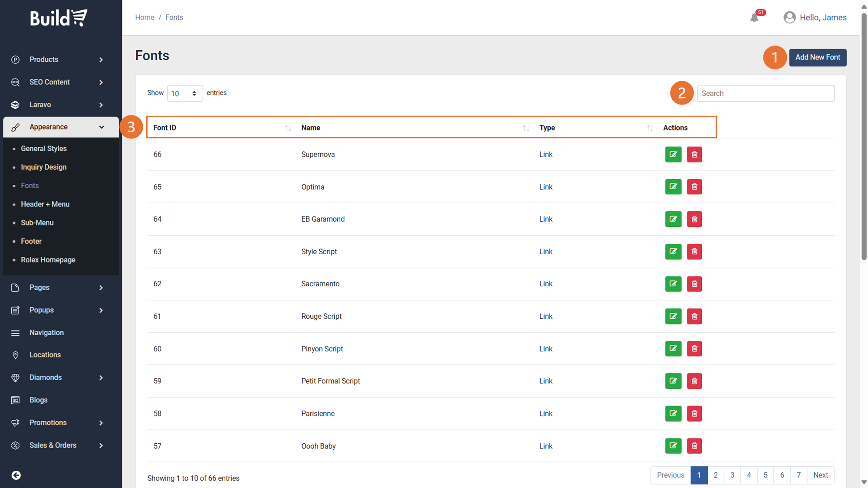Go to page 3 of font list
This screenshot has width=868, height=488.
[x=732, y=475]
